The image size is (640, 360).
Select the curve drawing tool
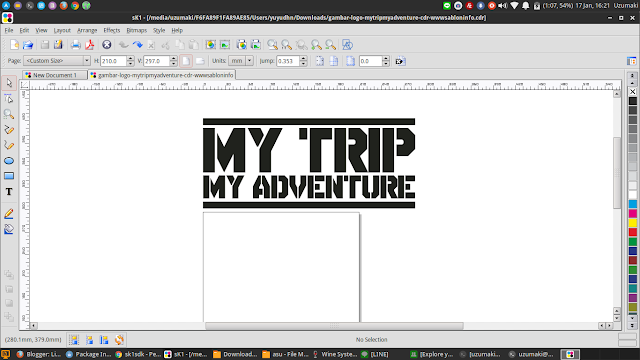tap(9, 145)
